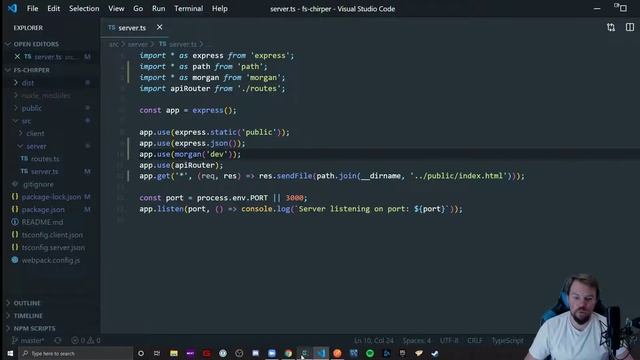Click the Cortana circle icon in taskbar

[x=141, y=353]
